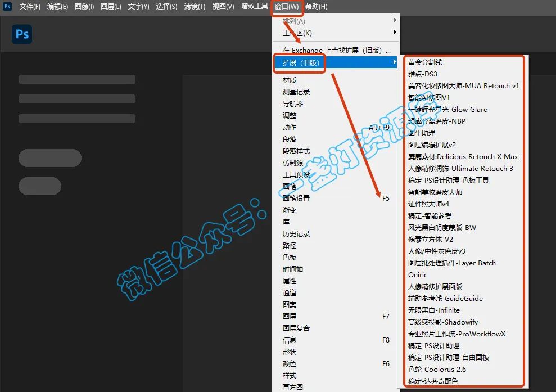Open the 导航器 panel
The height and width of the screenshot is (392, 556).
coord(336,104)
